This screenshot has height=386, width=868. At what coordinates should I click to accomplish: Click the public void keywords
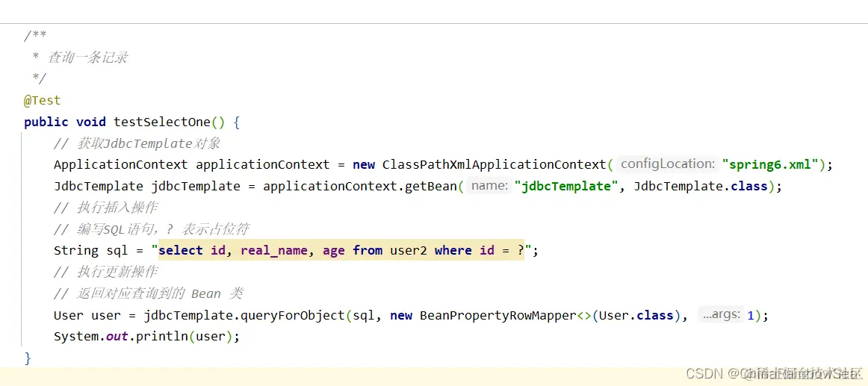click(66, 122)
